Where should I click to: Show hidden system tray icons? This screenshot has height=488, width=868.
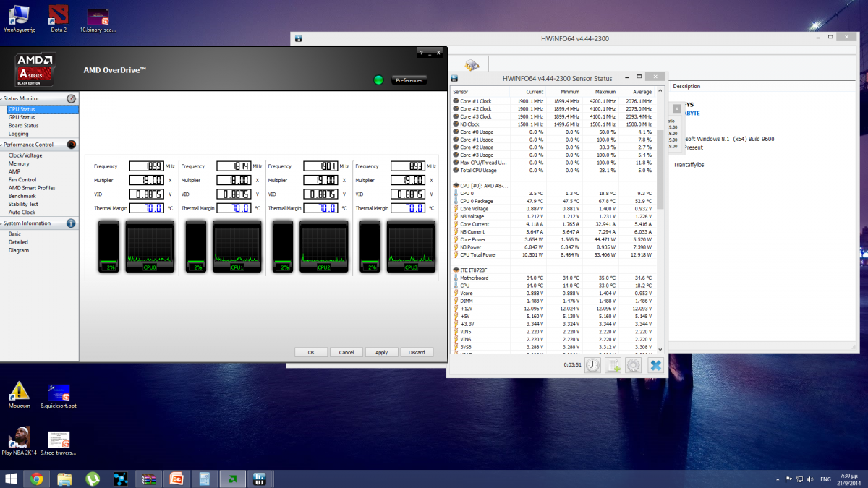pyautogui.click(x=778, y=479)
